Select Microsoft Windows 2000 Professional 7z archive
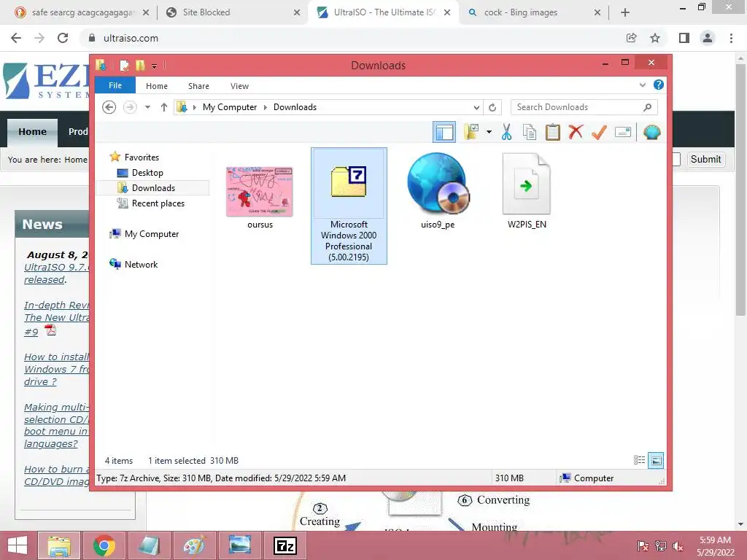Viewport: 747px width, 560px height. (x=349, y=206)
